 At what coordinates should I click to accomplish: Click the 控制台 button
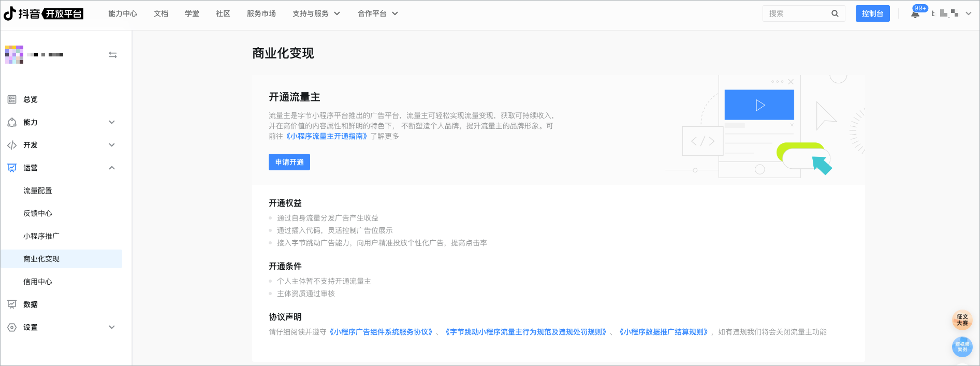(873, 13)
